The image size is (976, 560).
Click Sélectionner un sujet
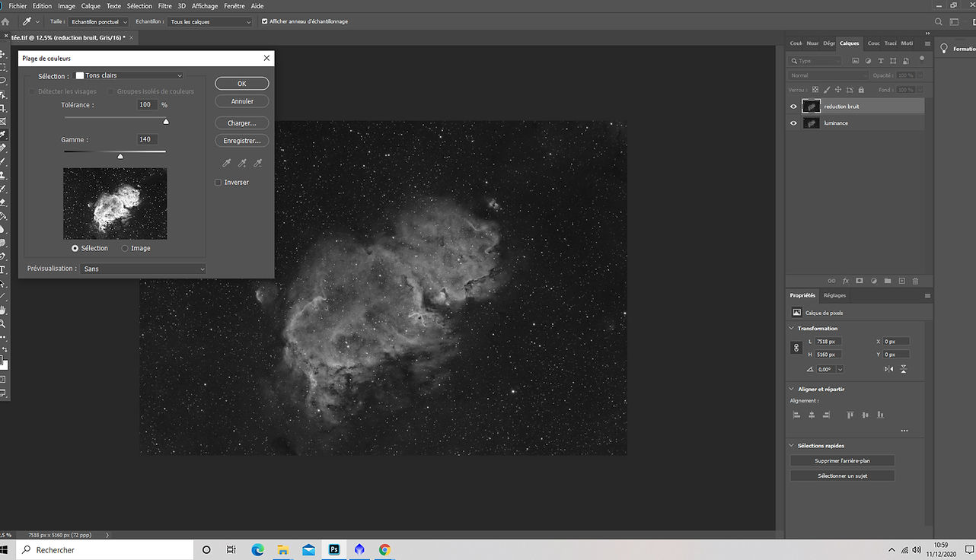(x=842, y=476)
